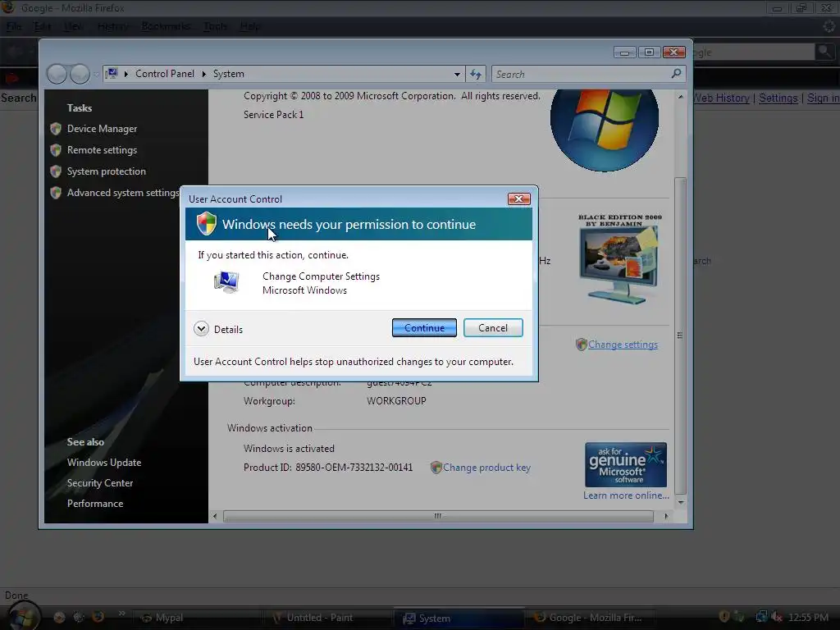Click the muted volume tray icon
This screenshot has width=840, height=630.
click(776, 617)
